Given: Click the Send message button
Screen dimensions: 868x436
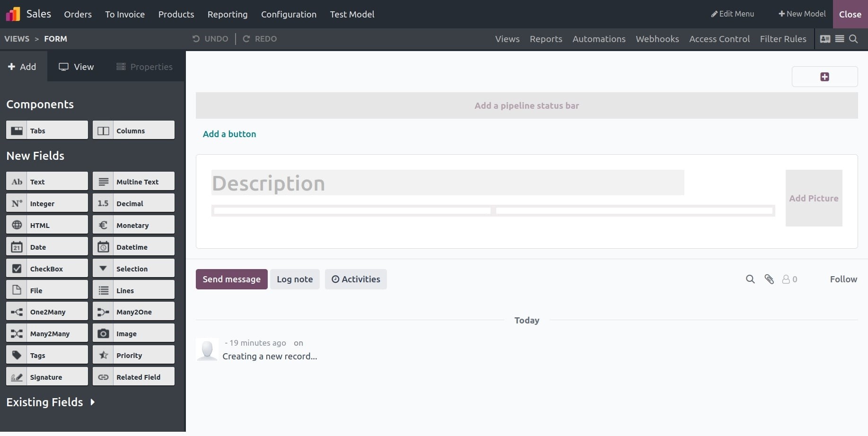Looking at the screenshot, I should pos(231,279).
